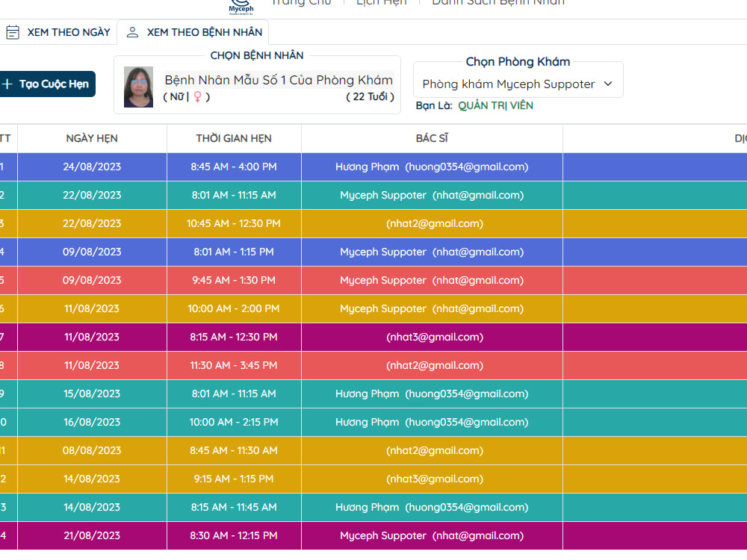
Task: Click the female gender symbol icon
Action: (197, 96)
